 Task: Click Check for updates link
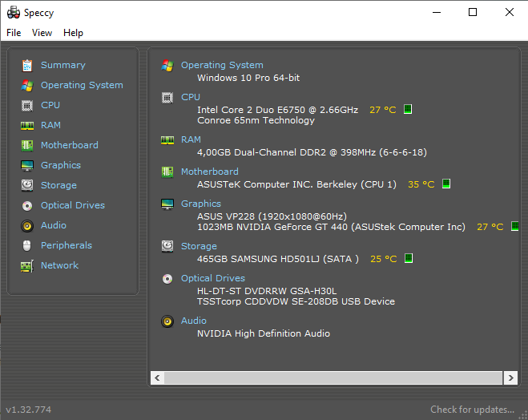472,410
